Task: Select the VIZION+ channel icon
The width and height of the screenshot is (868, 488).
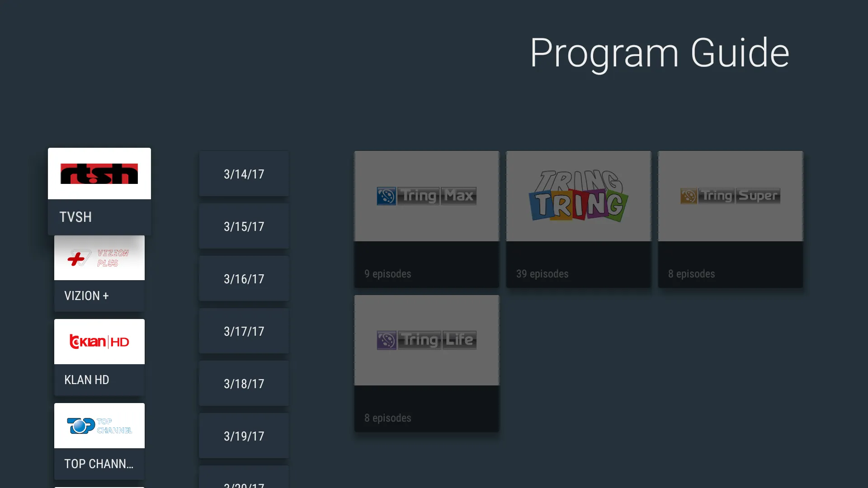Action: (99, 258)
